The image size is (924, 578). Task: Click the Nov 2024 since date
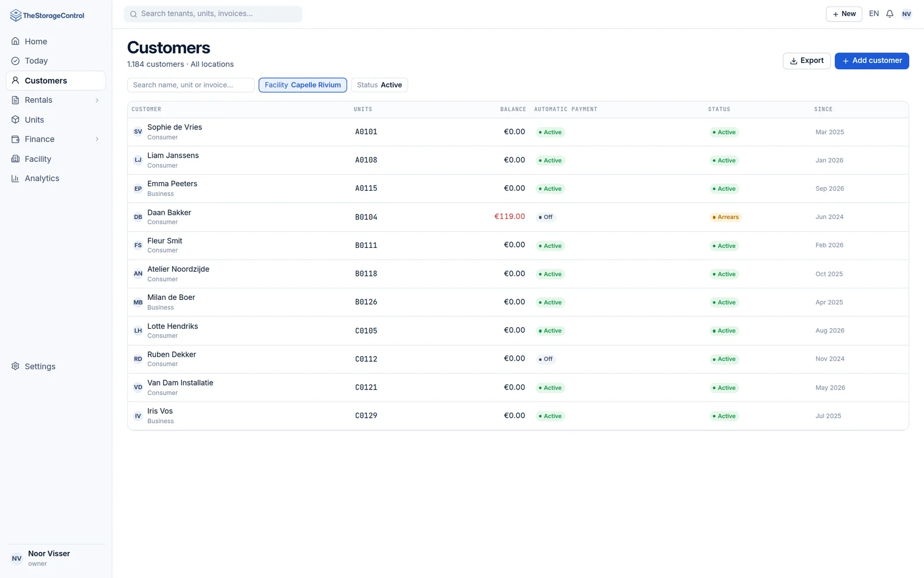(830, 359)
